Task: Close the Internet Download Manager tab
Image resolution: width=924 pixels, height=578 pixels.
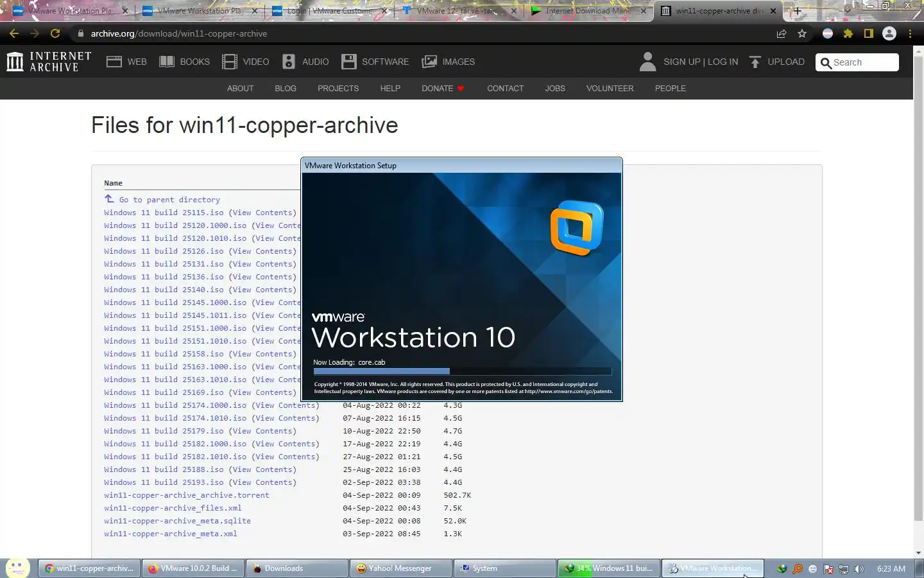Action: coord(644,11)
